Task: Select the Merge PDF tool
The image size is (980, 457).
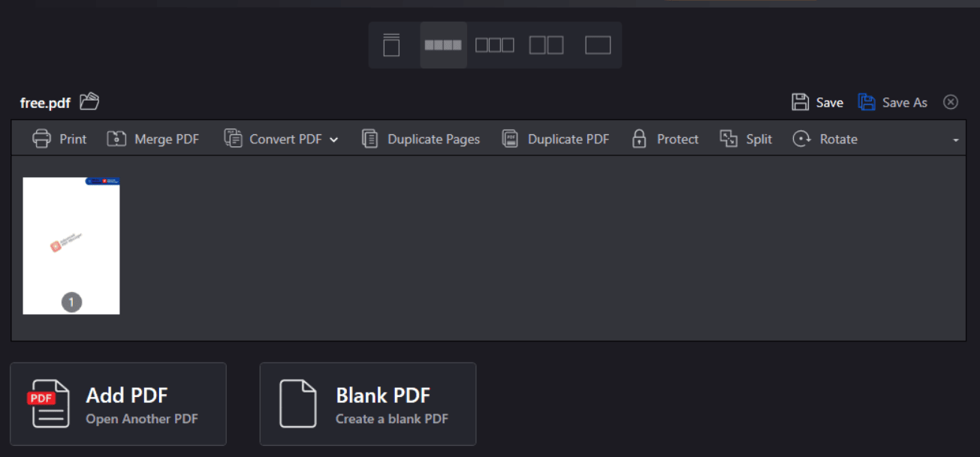Action: (x=153, y=139)
